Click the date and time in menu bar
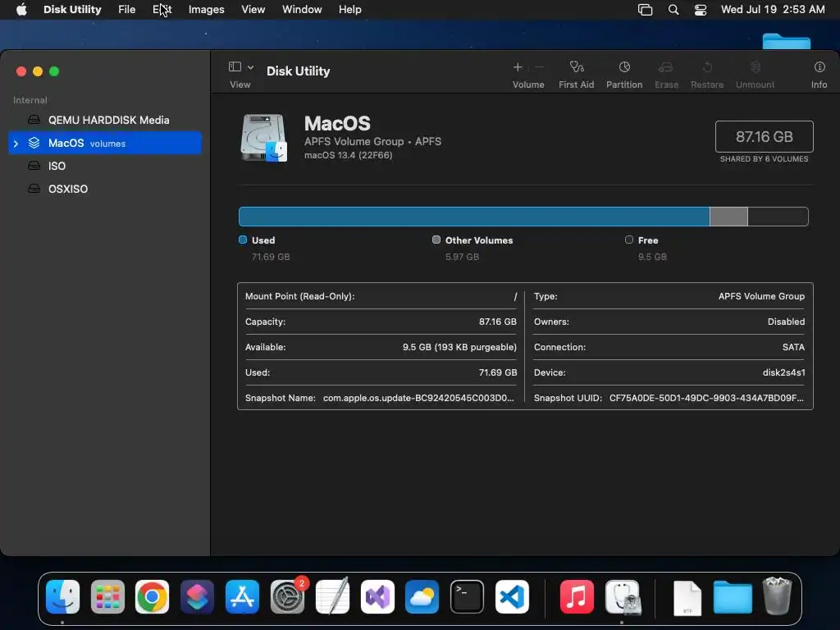The height and width of the screenshot is (630, 840). coord(773,10)
